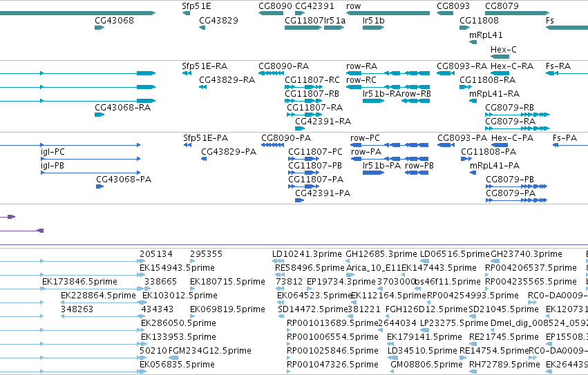
Task: Click the igl-PC protein label
Action: coord(53,152)
